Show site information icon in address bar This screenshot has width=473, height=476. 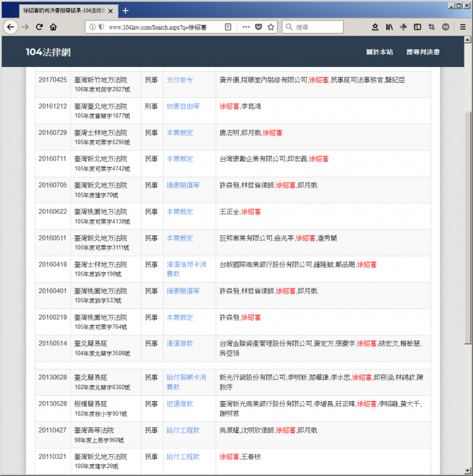pos(92,27)
